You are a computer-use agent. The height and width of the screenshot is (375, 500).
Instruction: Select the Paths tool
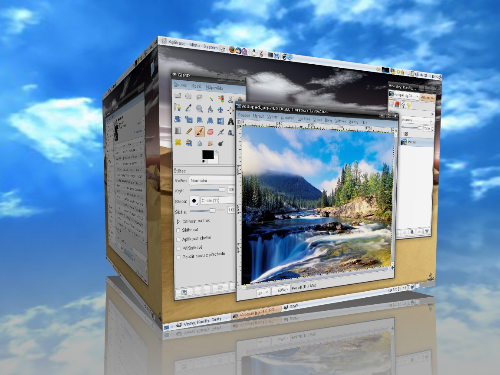(x=178, y=107)
